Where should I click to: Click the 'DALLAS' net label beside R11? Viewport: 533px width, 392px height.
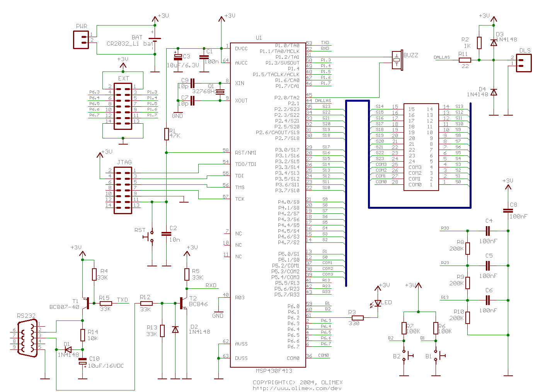coord(442,57)
